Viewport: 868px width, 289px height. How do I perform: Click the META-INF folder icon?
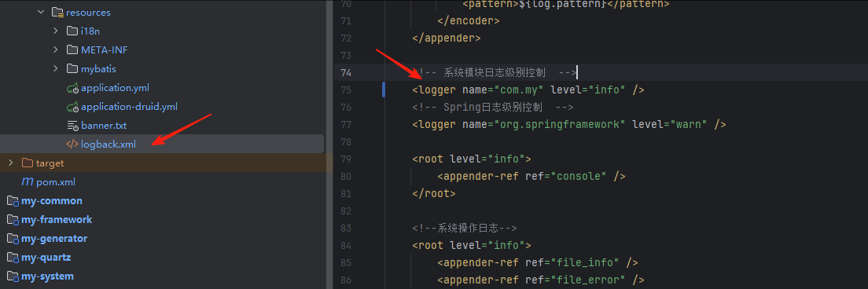click(72, 49)
